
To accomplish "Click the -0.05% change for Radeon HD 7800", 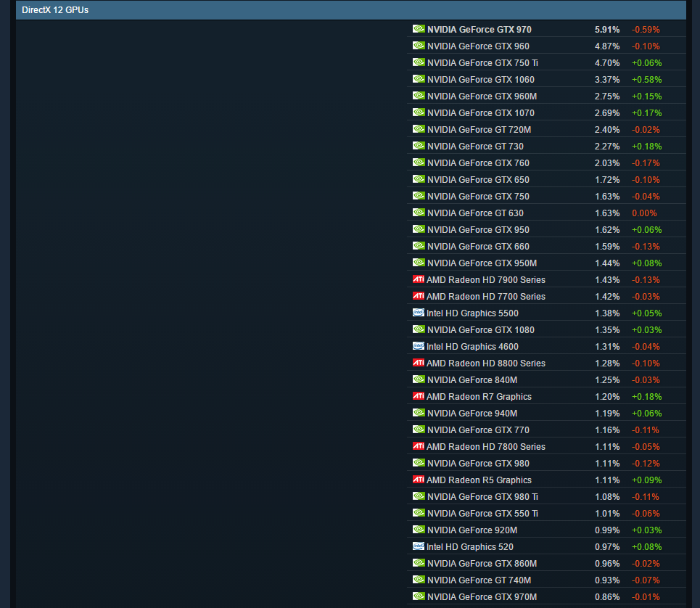I will [x=646, y=447].
